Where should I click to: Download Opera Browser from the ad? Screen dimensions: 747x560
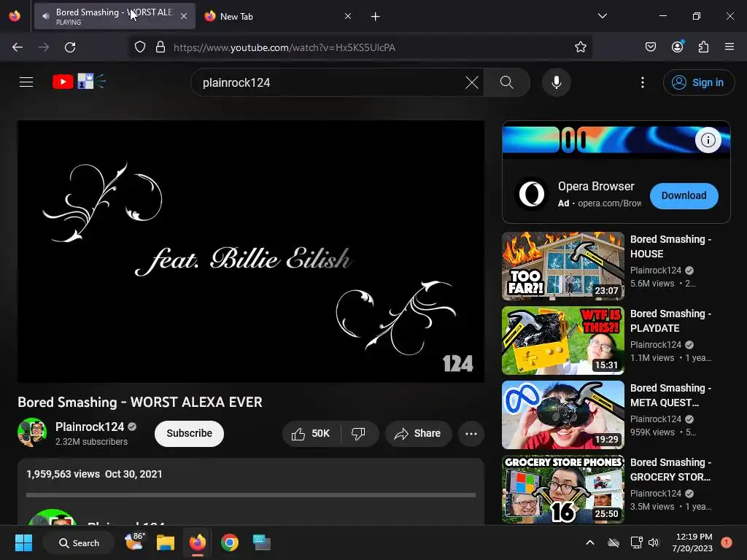684,195
